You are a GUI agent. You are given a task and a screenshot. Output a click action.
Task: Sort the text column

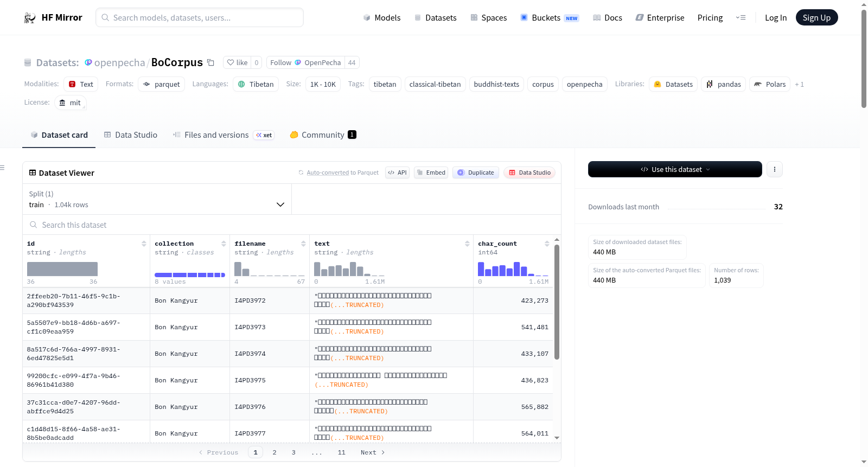[x=467, y=244]
